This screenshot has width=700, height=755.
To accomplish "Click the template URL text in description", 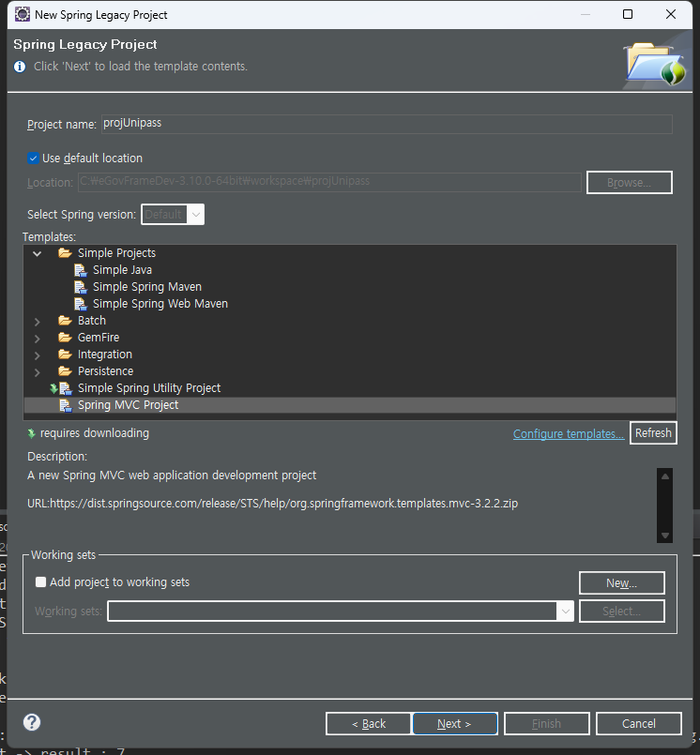I will (x=273, y=504).
